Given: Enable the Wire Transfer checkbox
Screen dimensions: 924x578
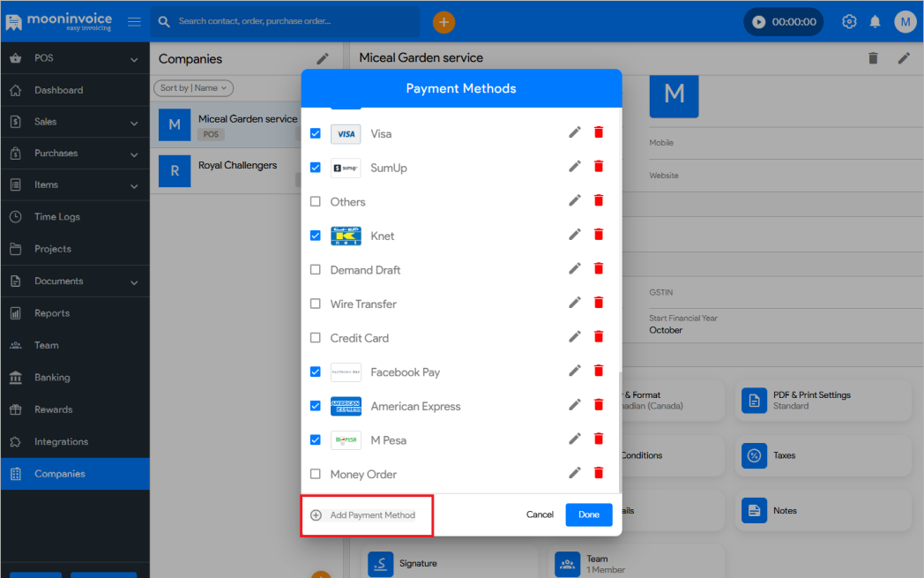Looking at the screenshot, I should (316, 304).
